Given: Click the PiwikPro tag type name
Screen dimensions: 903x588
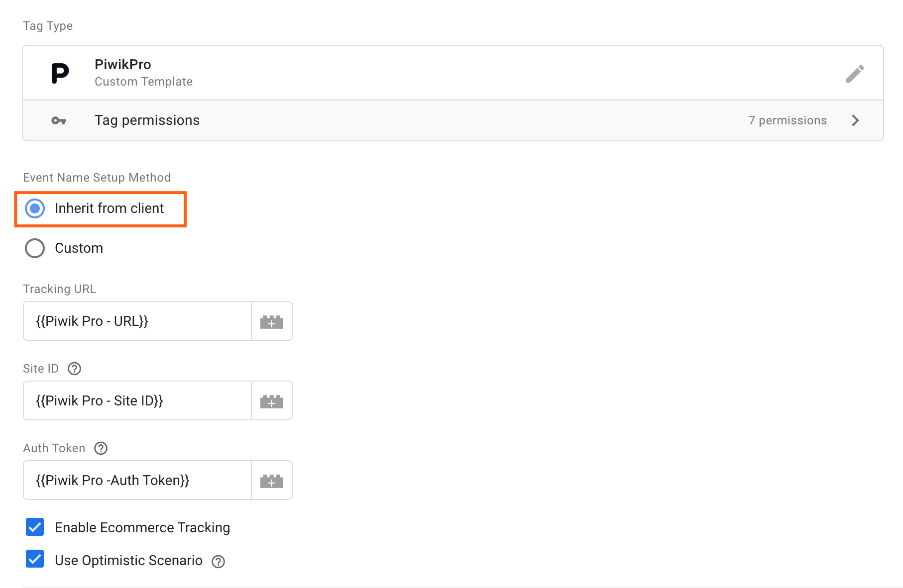Looking at the screenshot, I should (x=123, y=64).
